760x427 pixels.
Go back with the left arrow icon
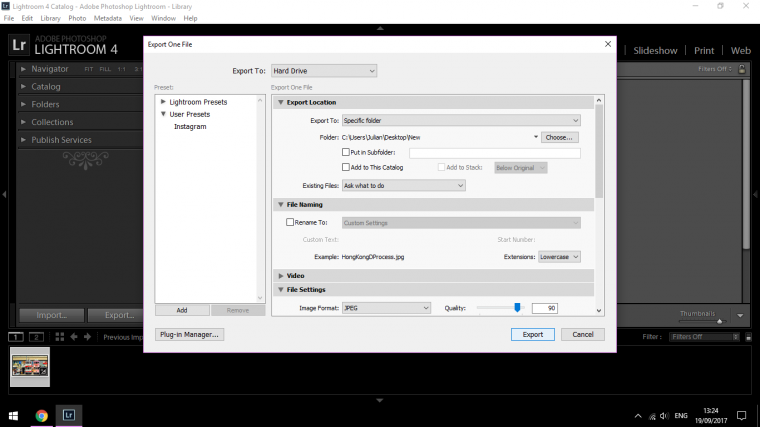click(74, 337)
